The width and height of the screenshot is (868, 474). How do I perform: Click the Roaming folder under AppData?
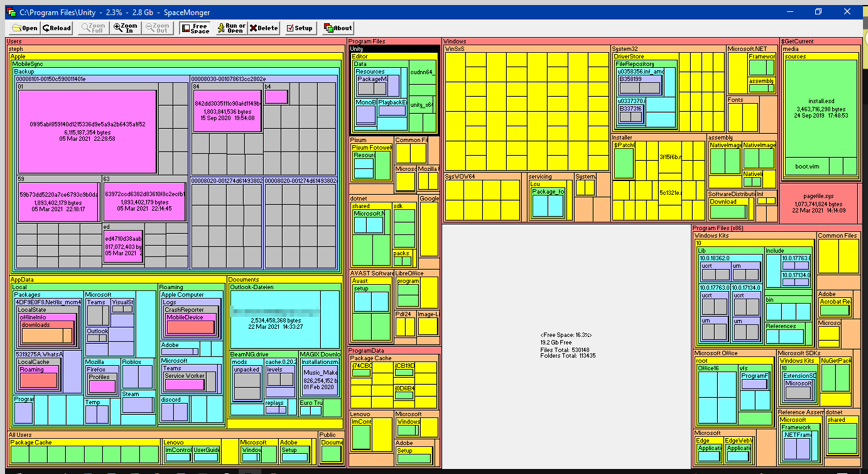[171, 287]
